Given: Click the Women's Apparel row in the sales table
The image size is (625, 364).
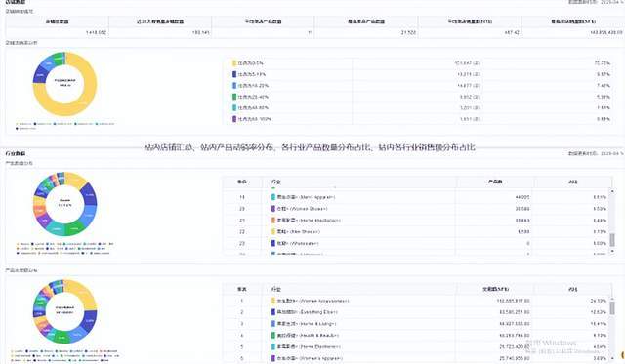Looking at the screenshot, I should [417, 358].
